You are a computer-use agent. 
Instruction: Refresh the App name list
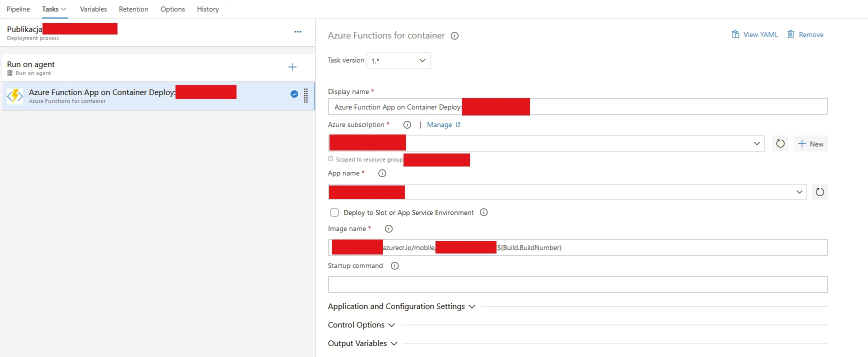click(x=819, y=192)
